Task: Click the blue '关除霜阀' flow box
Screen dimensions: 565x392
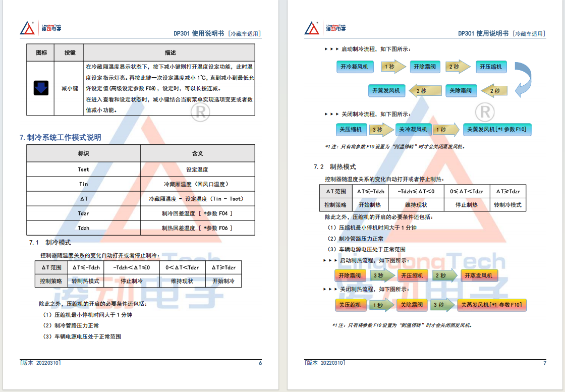Action: pyautogui.click(x=461, y=90)
